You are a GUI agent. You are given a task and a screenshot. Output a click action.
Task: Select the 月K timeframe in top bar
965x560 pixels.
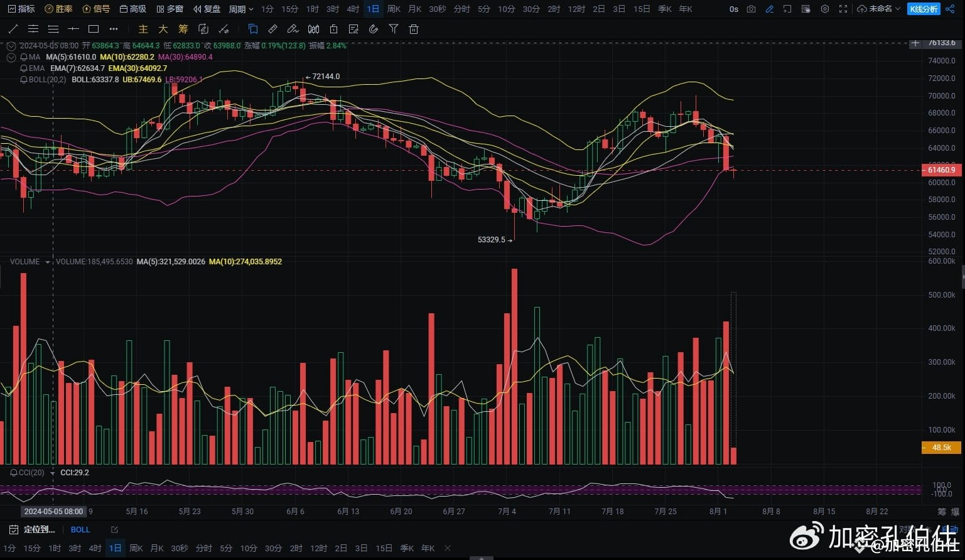pos(414,9)
